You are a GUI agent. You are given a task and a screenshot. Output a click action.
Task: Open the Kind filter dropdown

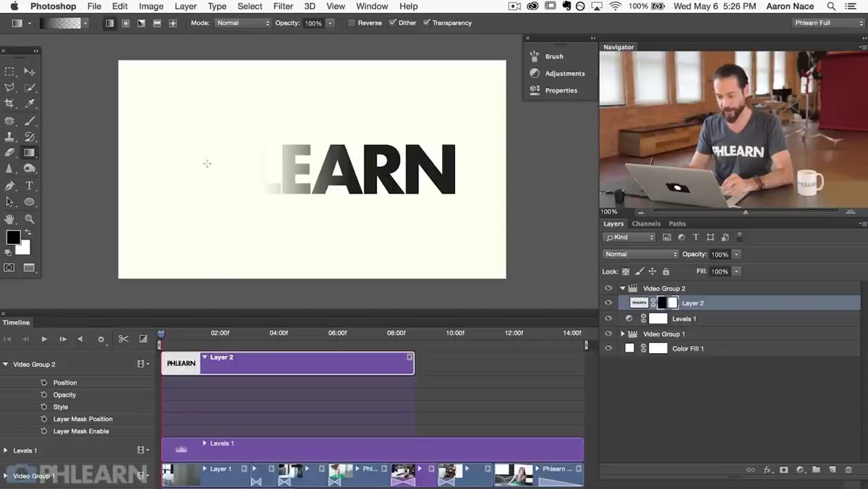pos(629,237)
